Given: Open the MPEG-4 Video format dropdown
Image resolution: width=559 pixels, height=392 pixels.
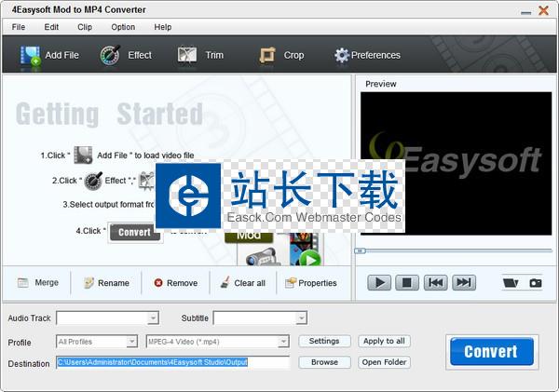Looking at the screenshot, I should point(283,342).
